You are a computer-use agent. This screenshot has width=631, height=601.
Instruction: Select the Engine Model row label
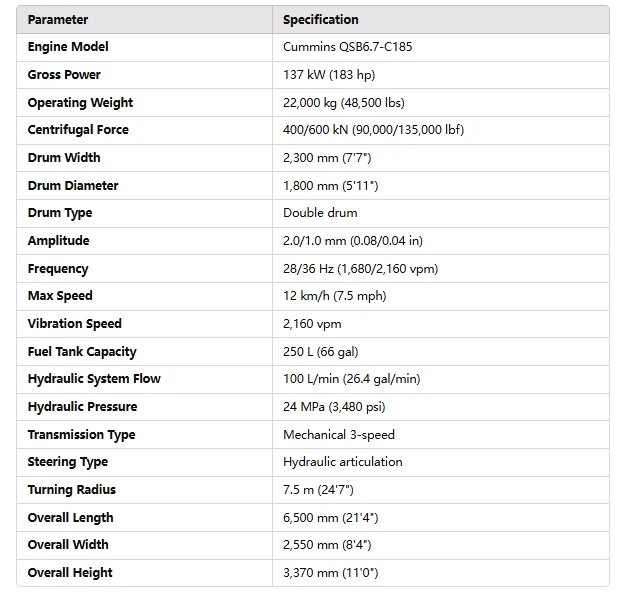pos(68,47)
